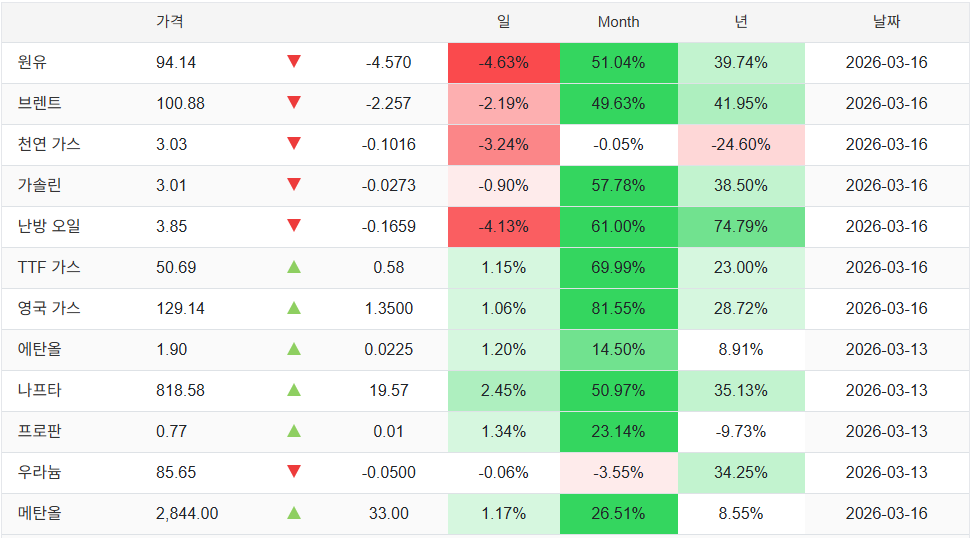The height and width of the screenshot is (538, 974).
Task: Open the 원유 commodity link
Action: click(32, 62)
